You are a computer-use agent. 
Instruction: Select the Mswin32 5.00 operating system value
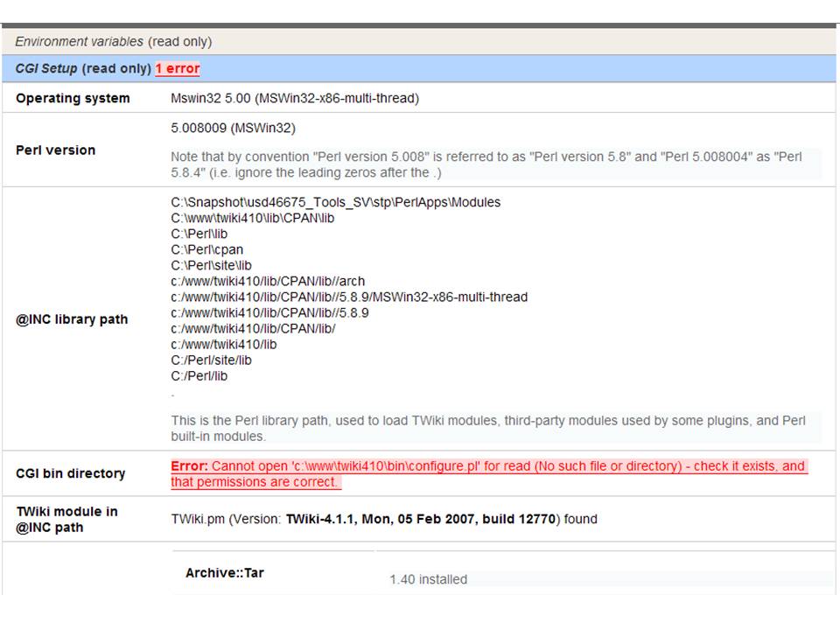point(294,98)
